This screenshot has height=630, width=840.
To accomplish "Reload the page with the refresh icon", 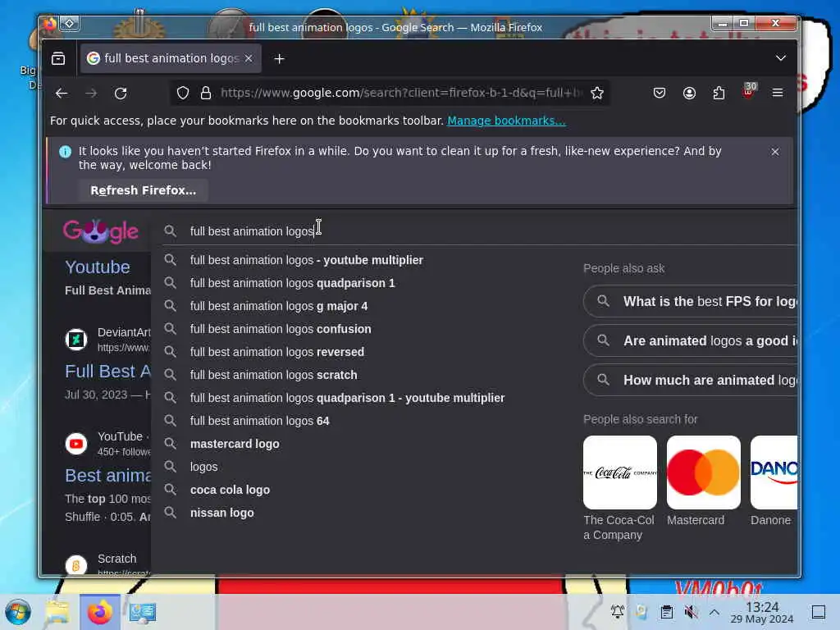I will [121, 94].
